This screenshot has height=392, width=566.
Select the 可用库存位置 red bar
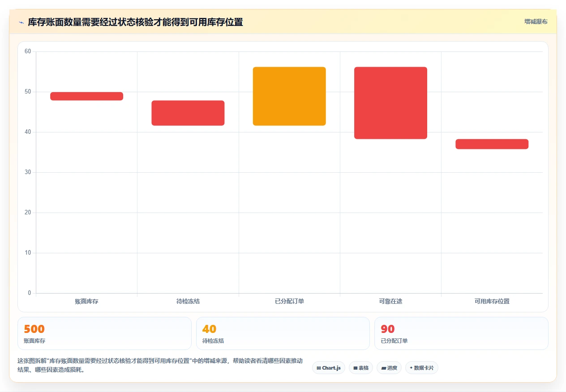coord(492,144)
